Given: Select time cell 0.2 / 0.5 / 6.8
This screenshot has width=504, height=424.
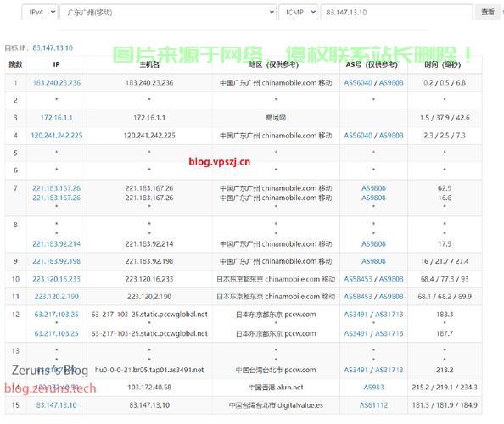Looking at the screenshot, I should pos(445,82).
